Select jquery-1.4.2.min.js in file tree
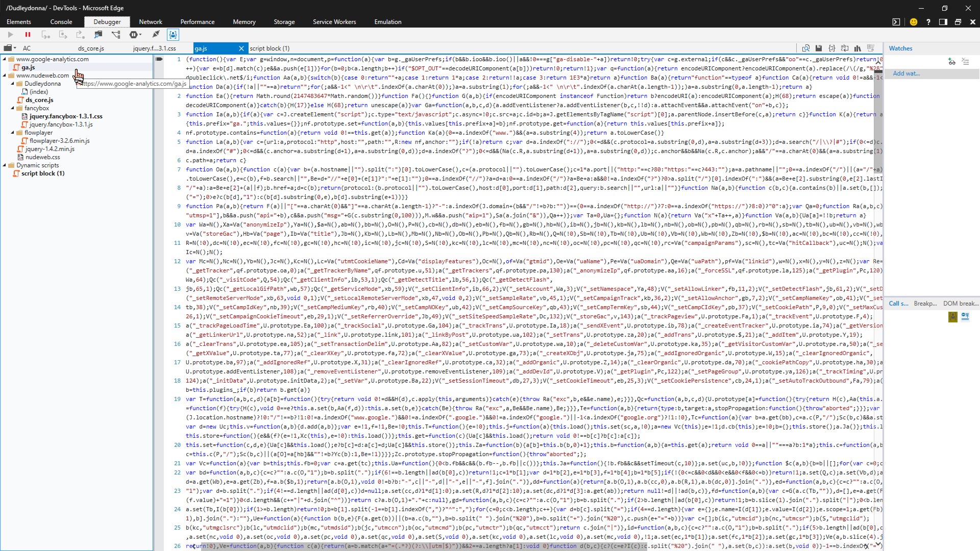Screen dimensions: 980x551 [x=50, y=149]
